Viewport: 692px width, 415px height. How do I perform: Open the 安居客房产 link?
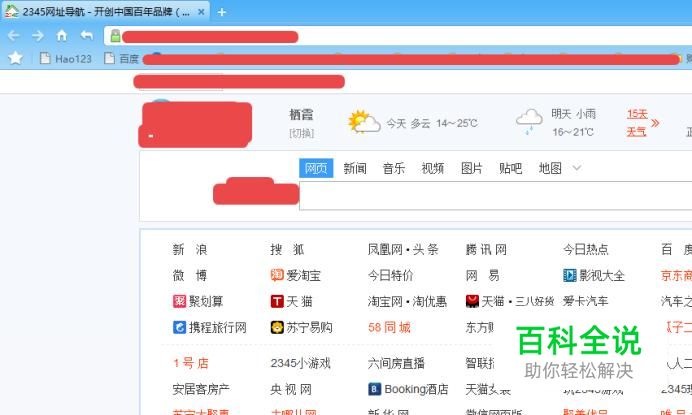[201, 389]
